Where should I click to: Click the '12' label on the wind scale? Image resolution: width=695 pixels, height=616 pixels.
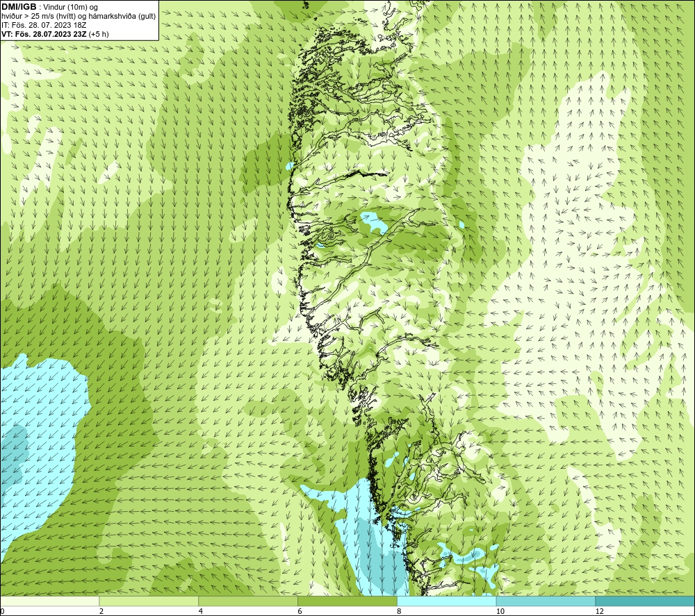600,611
